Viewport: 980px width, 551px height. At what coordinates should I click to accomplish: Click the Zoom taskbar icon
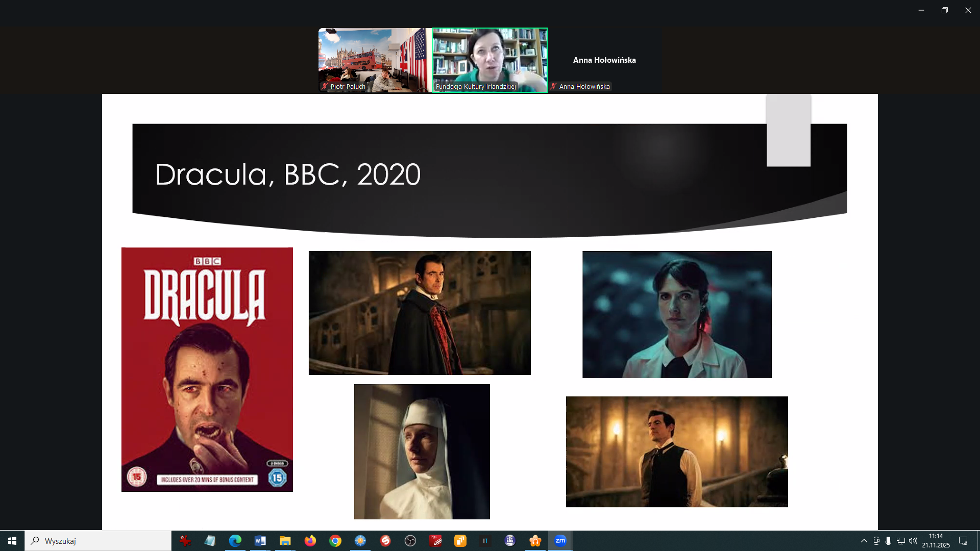point(560,541)
